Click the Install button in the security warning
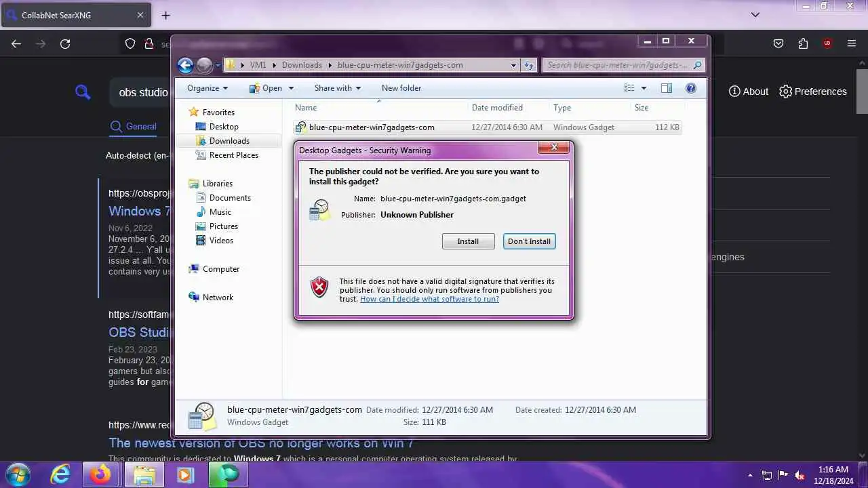Viewport: 868px width, 488px height. [x=468, y=241]
